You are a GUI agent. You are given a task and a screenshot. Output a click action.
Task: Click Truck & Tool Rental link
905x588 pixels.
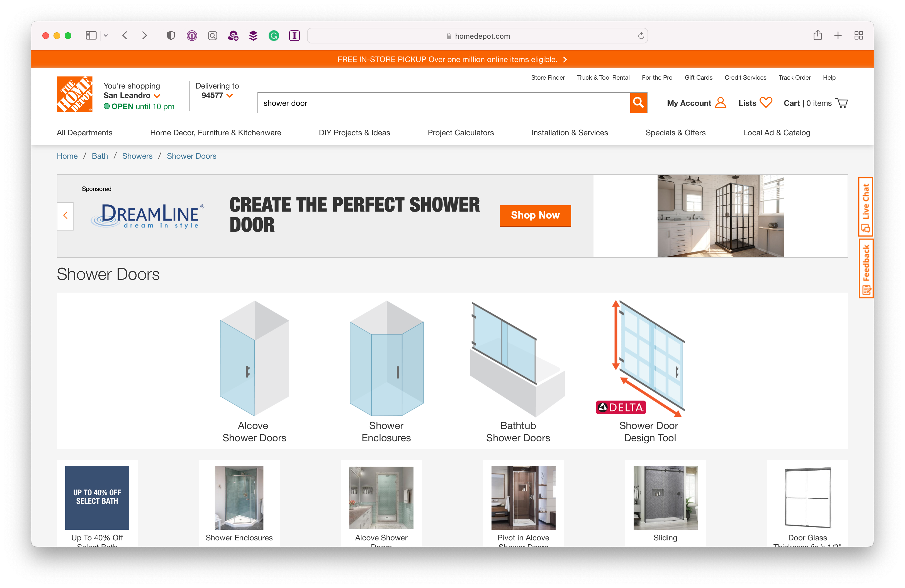(603, 77)
